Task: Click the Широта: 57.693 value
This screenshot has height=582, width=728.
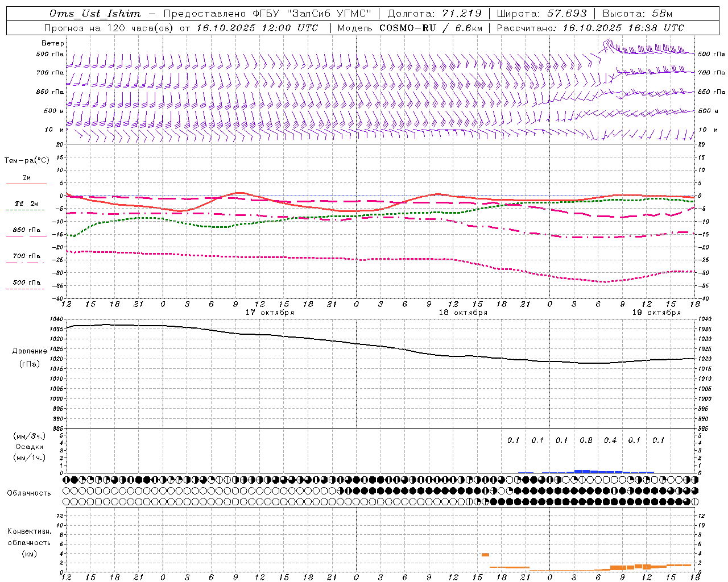Action: 541,14
